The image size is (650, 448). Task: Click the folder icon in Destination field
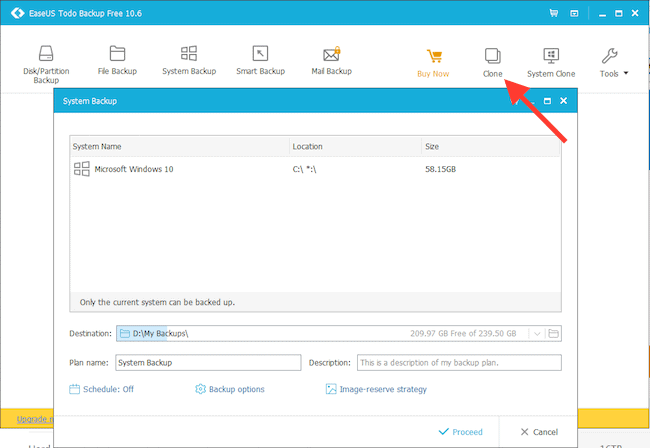coord(125,334)
